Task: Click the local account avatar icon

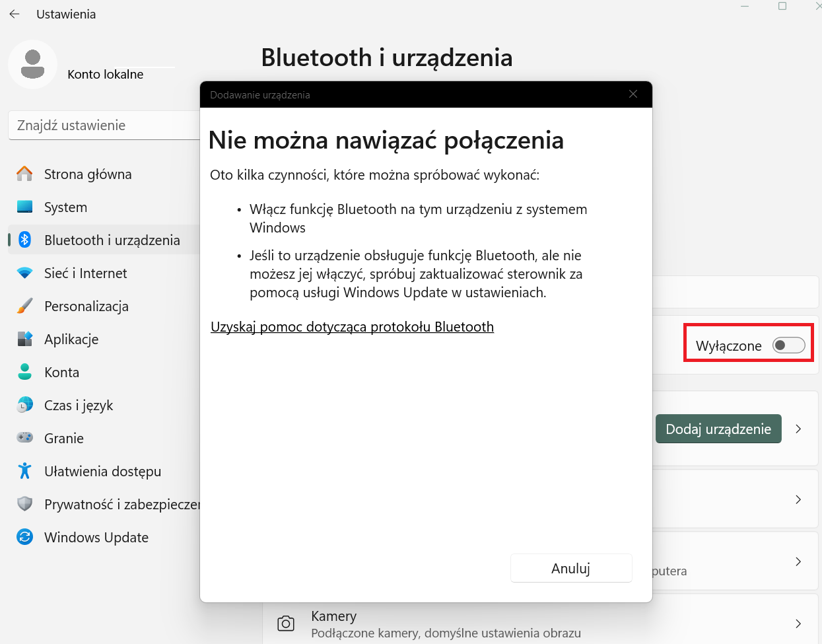Action: pos(32,65)
